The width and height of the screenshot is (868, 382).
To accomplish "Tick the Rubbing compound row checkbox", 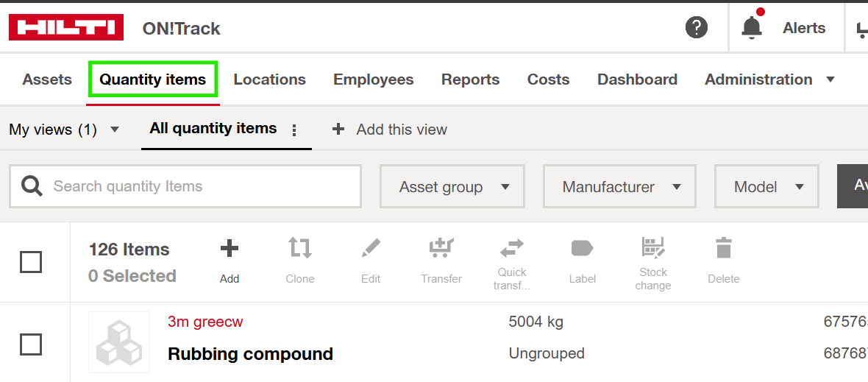I will (x=31, y=344).
